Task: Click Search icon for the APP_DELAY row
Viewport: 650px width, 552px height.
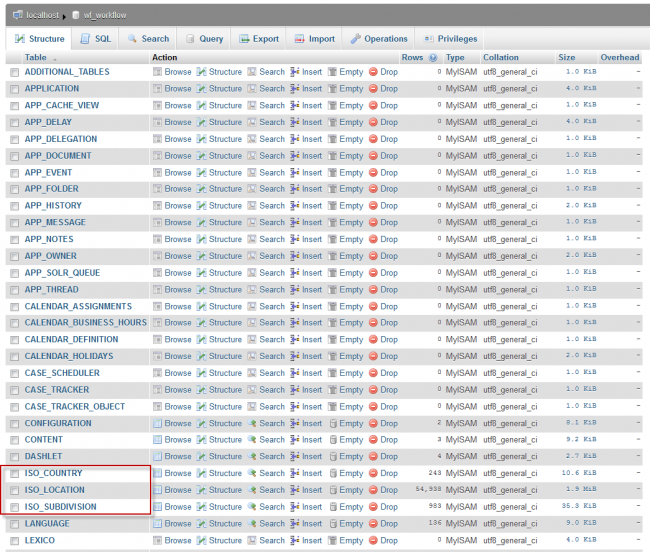Action: click(254, 122)
